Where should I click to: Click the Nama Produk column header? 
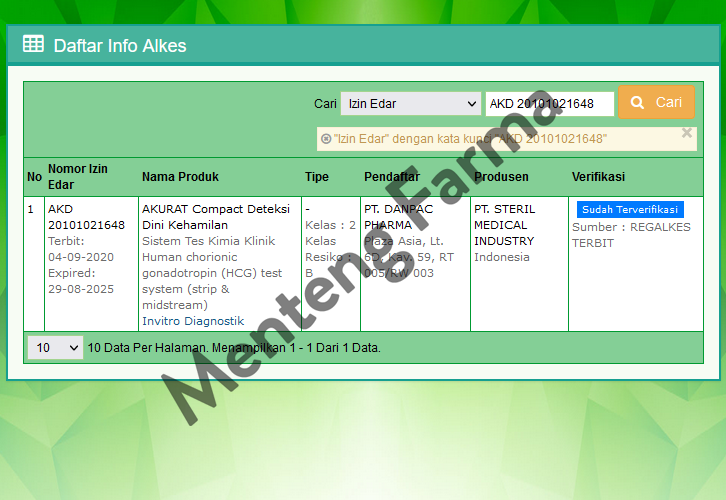(180, 177)
